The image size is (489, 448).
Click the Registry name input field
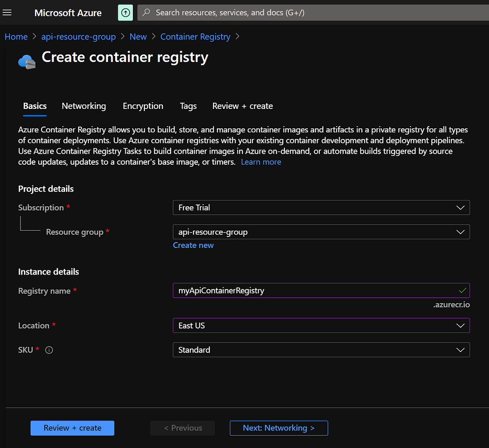point(321,290)
